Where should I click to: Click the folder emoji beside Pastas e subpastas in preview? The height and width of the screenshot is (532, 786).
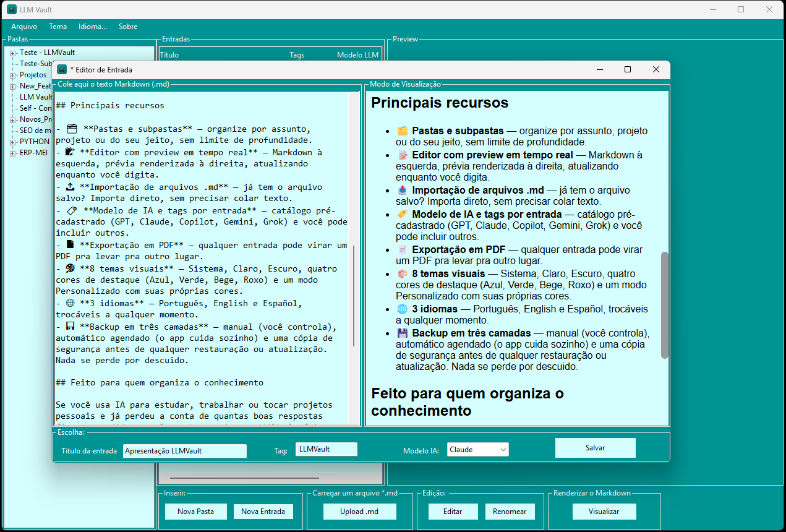(402, 131)
